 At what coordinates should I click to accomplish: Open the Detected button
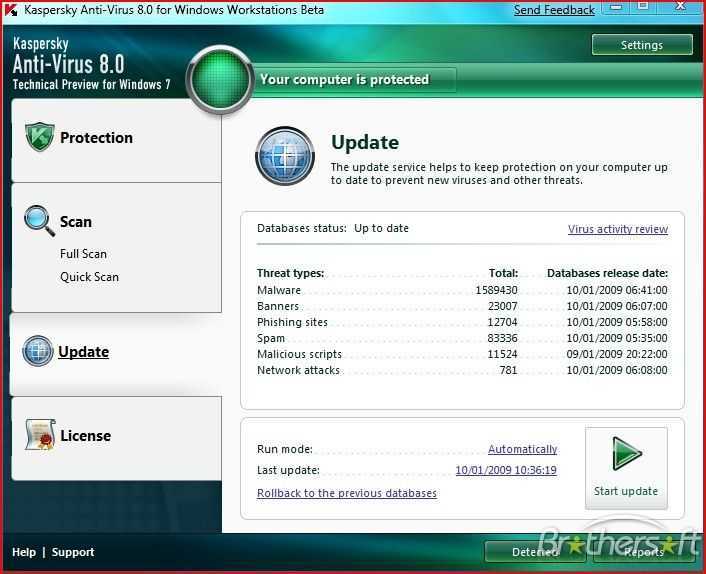[535, 552]
